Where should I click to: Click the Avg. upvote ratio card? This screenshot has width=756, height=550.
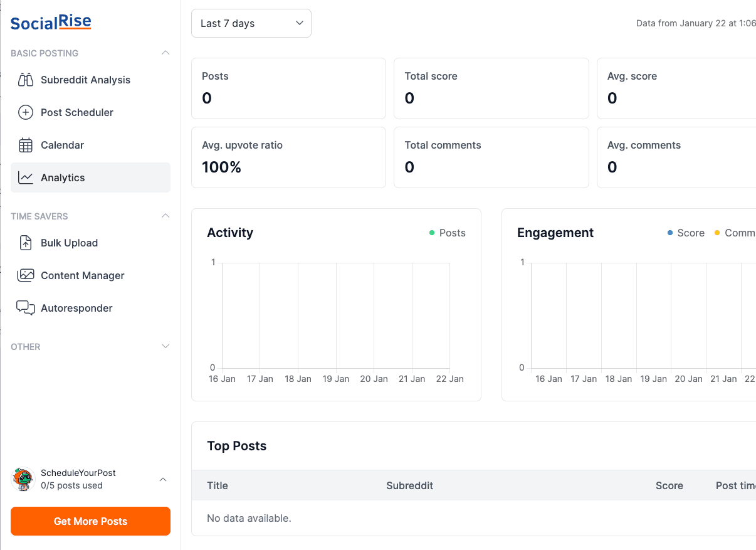288,157
